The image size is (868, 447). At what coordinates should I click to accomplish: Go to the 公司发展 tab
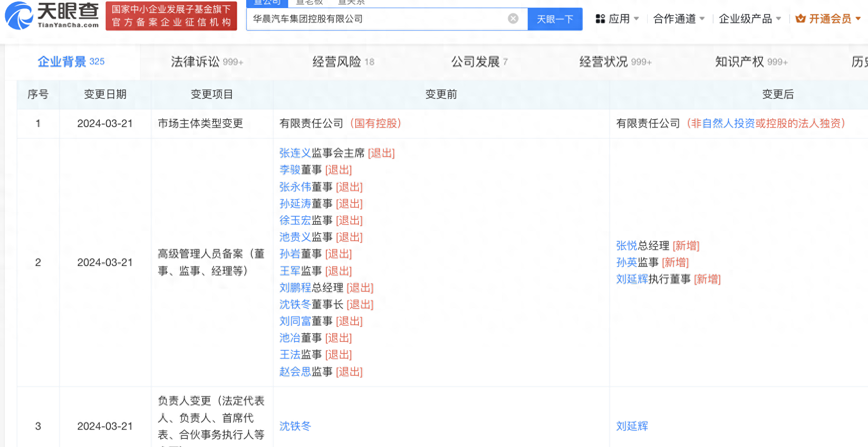(x=479, y=62)
